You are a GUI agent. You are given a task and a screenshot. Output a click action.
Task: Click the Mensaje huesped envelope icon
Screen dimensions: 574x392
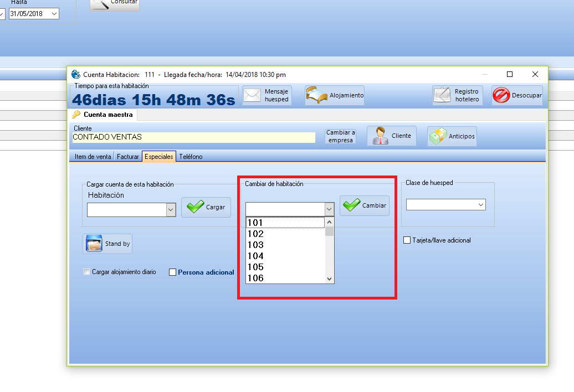(252, 95)
